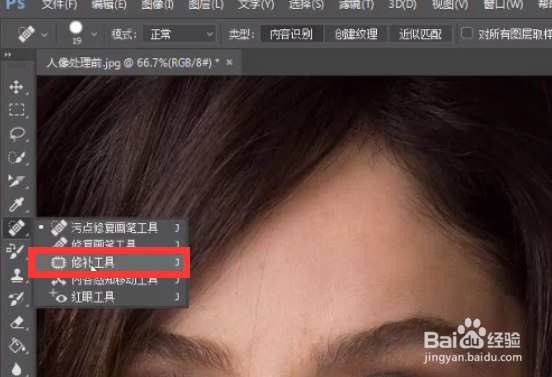Viewport: 552px width, 377px height.
Task: Select the Eraser tool
Action: pyautogui.click(x=17, y=322)
